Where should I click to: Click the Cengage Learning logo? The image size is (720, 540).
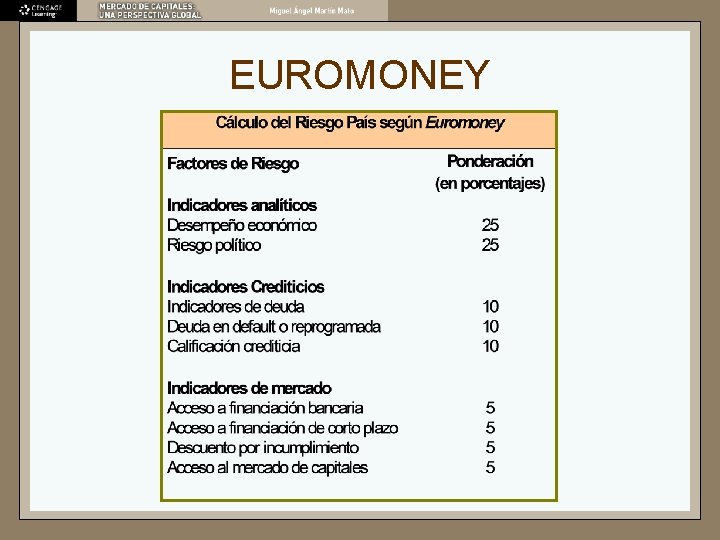[40, 11]
